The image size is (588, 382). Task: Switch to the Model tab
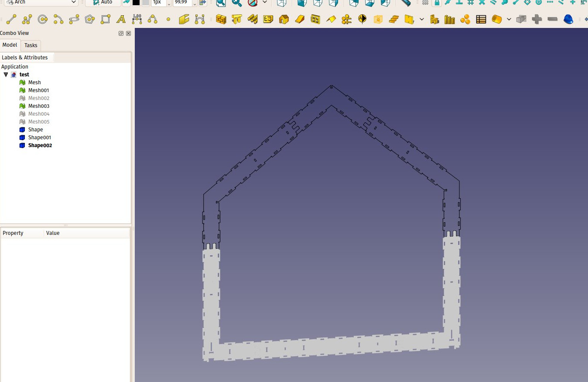click(10, 45)
